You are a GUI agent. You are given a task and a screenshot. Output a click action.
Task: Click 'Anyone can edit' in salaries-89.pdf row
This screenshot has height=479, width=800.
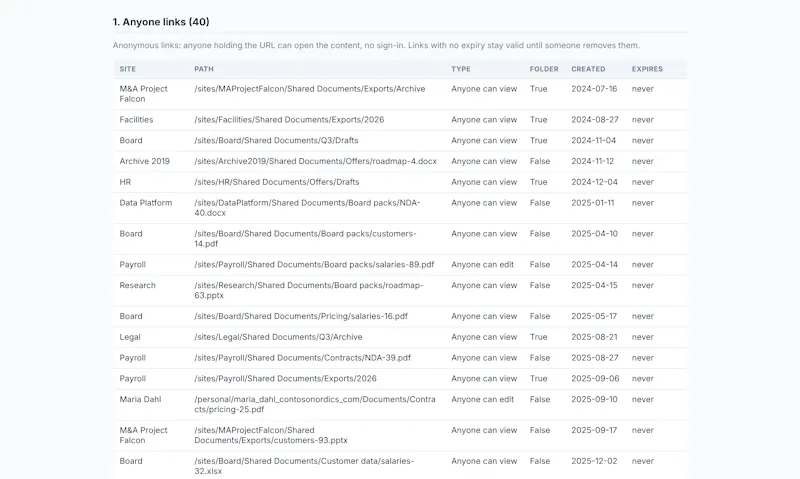pyautogui.click(x=482, y=265)
